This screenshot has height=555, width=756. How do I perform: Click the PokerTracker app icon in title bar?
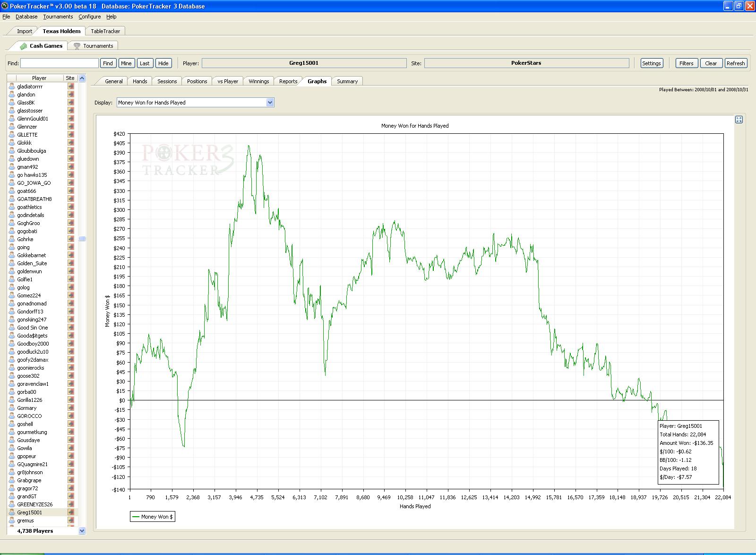[x=5, y=6]
